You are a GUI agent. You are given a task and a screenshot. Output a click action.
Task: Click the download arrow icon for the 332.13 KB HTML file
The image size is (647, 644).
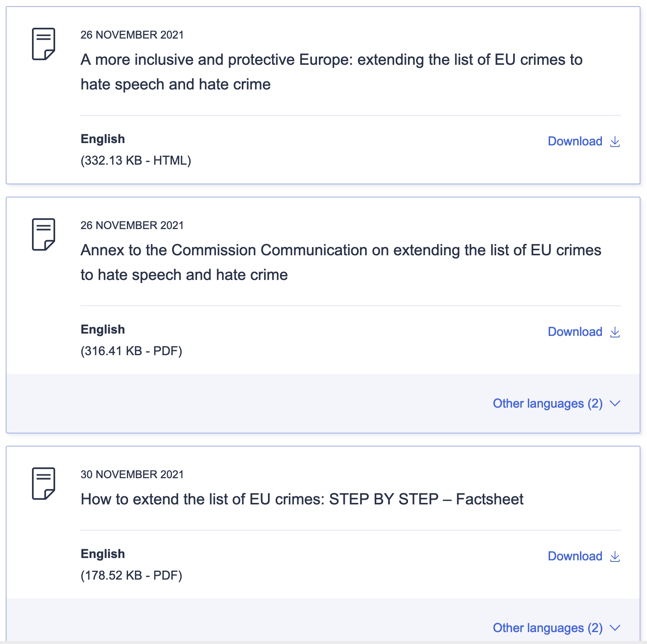click(x=615, y=142)
